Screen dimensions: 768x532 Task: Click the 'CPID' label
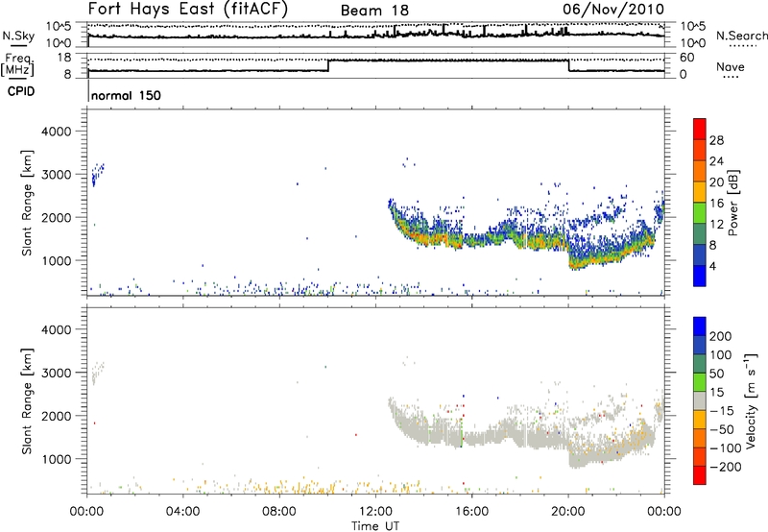pos(21,91)
